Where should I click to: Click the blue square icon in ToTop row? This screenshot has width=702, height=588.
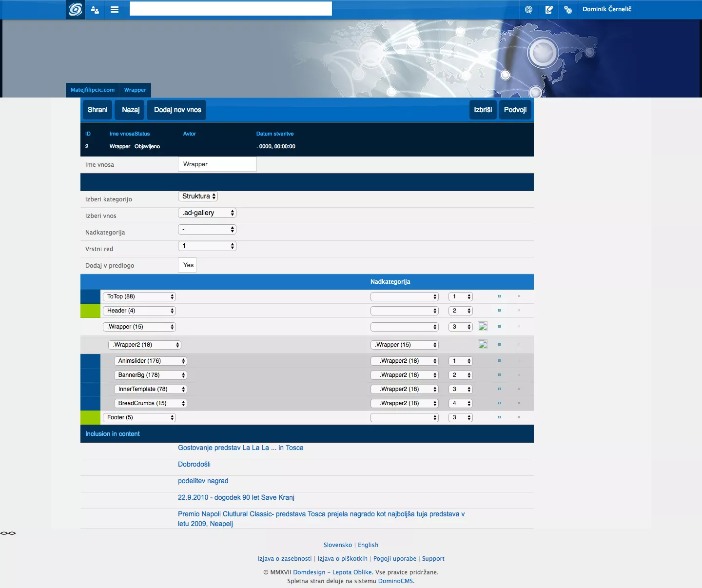tap(499, 296)
